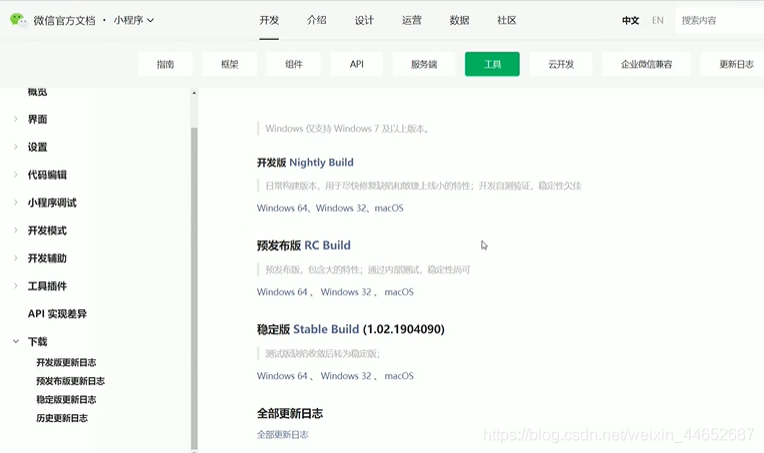Open 历史更新日志 in sidebar
764x453 pixels.
point(62,418)
